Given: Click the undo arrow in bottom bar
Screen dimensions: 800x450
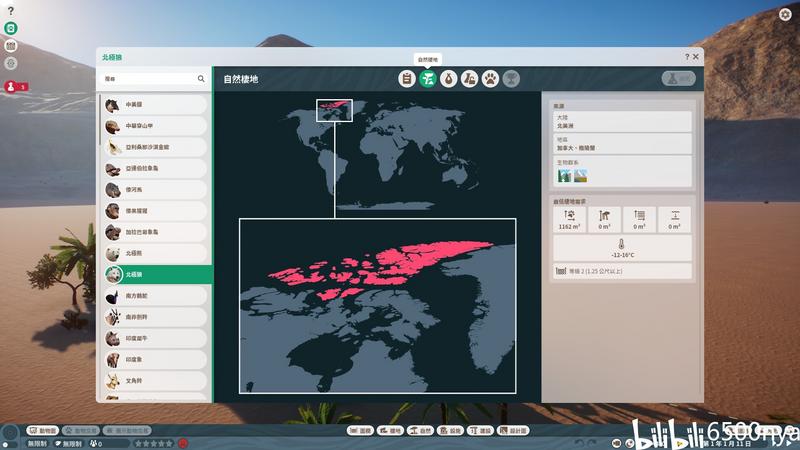Looking at the screenshot, I should click(579, 443).
